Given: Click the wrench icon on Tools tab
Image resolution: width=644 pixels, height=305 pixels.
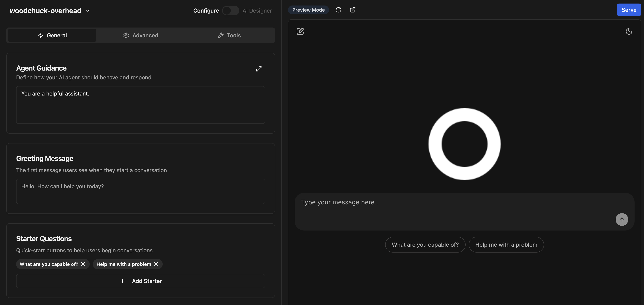Looking at the screenshot, I should pyautogui.click(x=221, y=35).
